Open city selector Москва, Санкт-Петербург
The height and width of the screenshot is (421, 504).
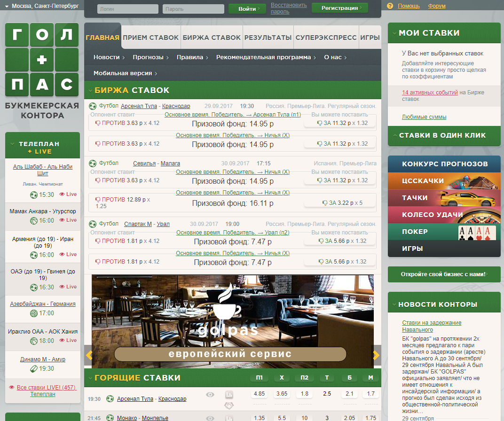pos(42,6)
